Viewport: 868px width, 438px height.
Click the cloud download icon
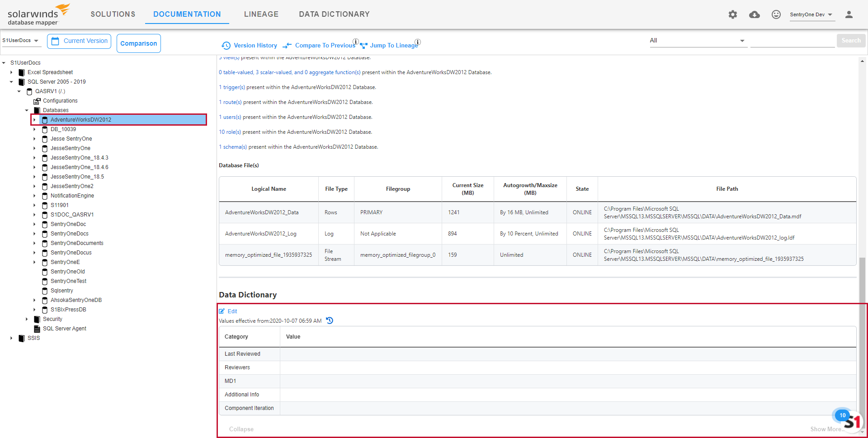click(755, 14)
